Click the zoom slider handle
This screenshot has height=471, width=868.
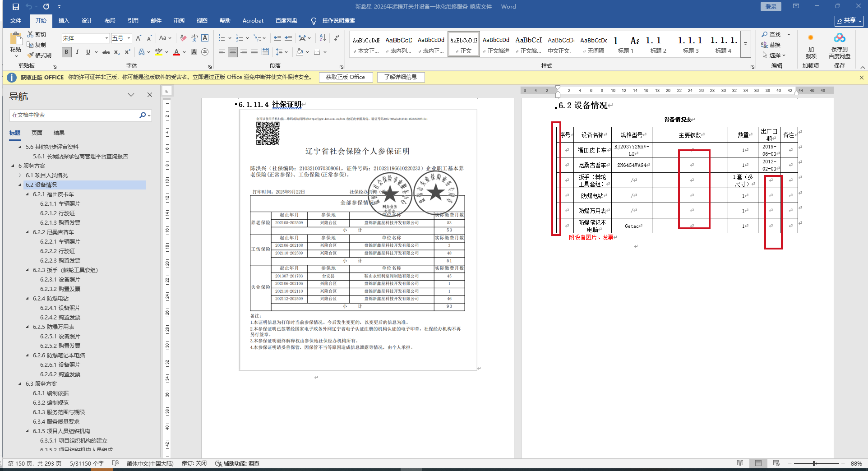tap(814, 463)
